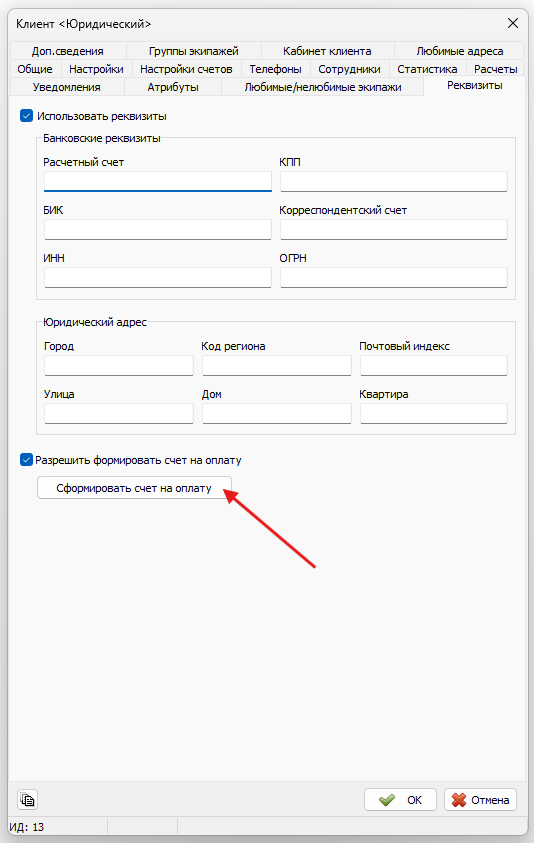This screenshot has height=843, width=534.
Task: Toggle Разрешить формировать счет на оплату
Action: [x=26, y=460]
